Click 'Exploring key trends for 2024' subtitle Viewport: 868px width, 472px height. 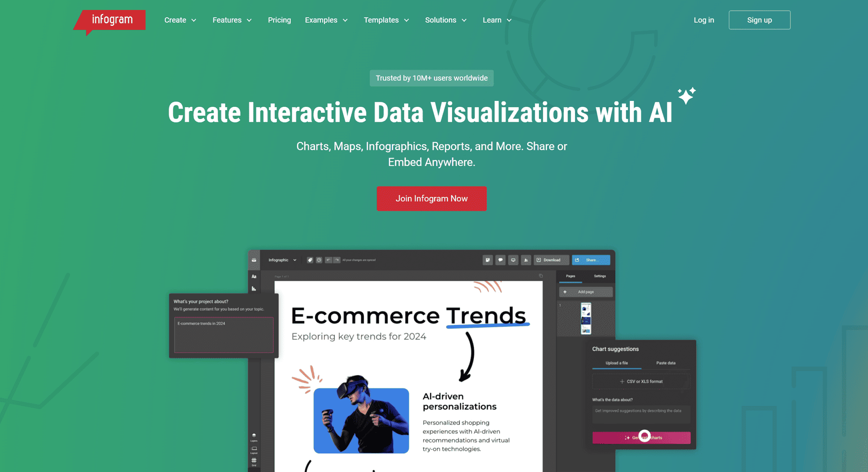359,337
